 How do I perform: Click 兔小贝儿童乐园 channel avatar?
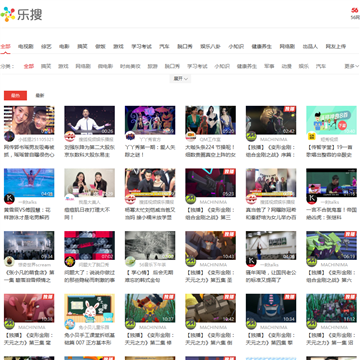pos(70,324)
